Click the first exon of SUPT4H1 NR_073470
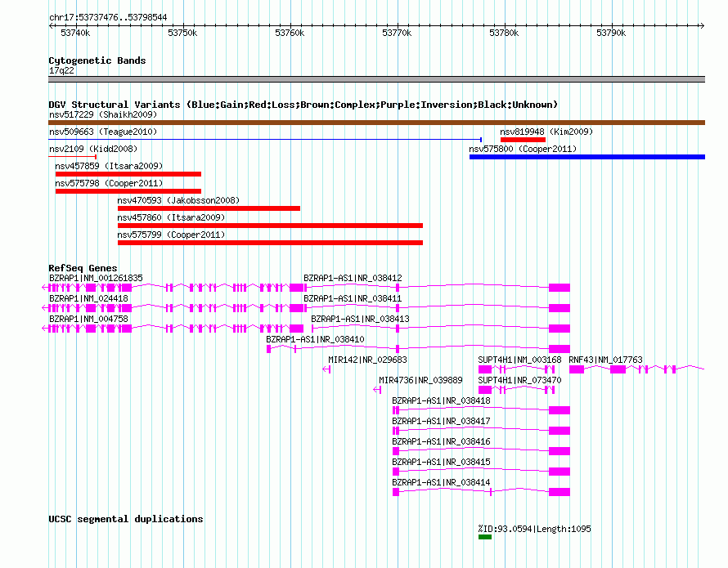 (x=485, y=390)
